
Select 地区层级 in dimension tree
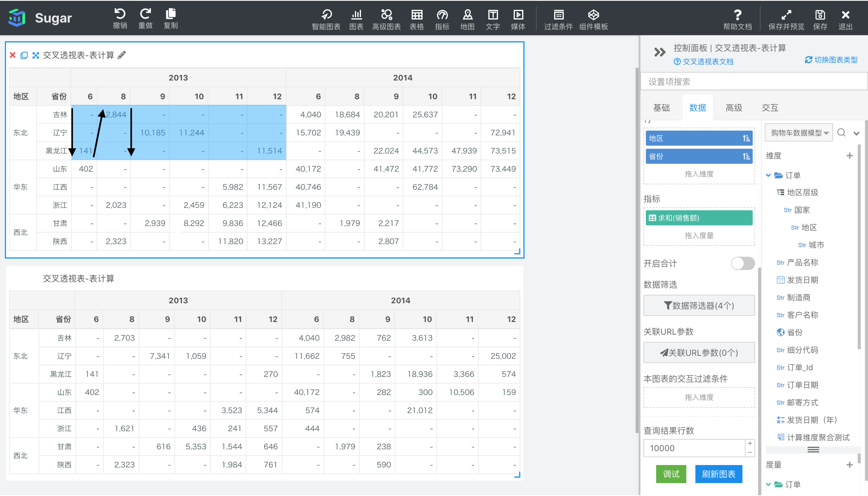coord(797,192)
